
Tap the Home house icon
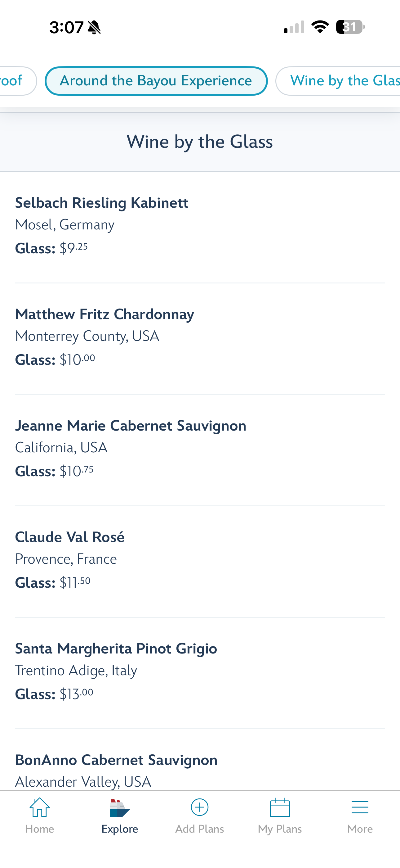point(40,807)
